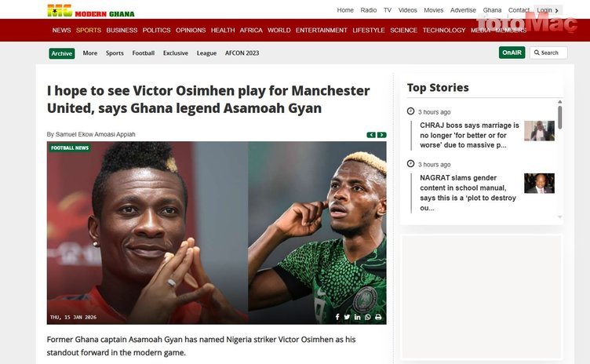Viewport: 590px width, 364px height.
Task: Open CHRAJ boss marriage story link
Action: point(469,135)
